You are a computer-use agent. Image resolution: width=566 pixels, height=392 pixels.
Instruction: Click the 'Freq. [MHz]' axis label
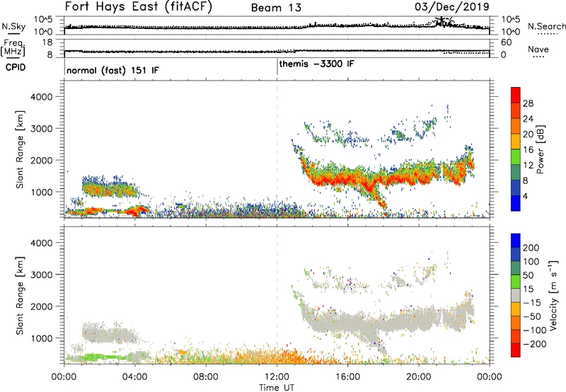[x=14, y=48]
